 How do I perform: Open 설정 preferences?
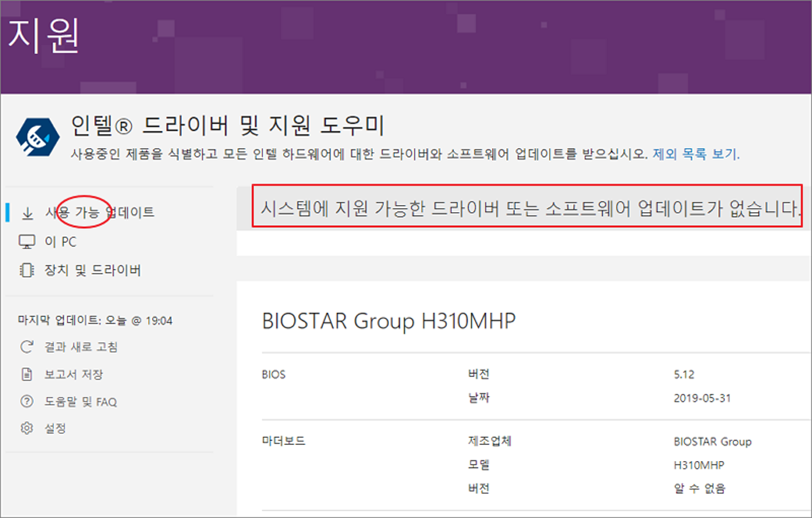pos(55,428)
